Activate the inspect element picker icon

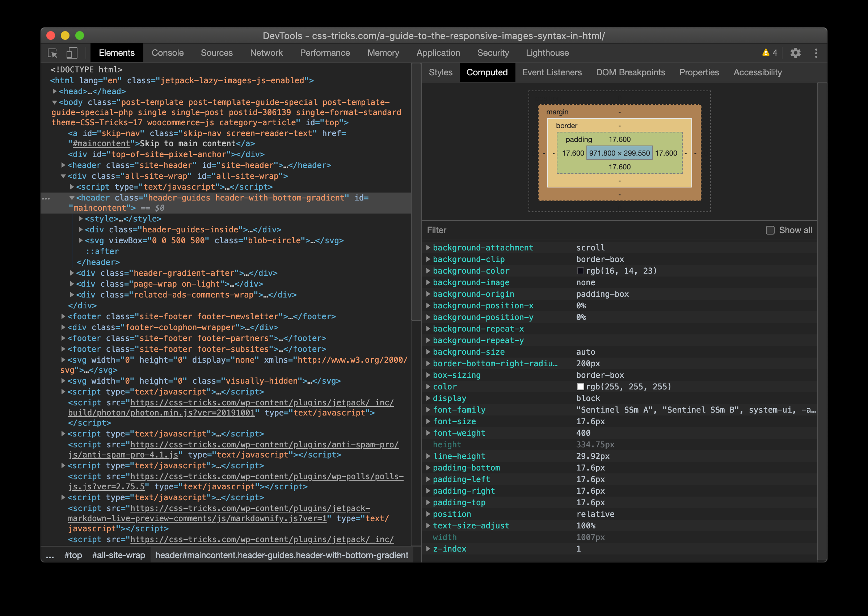[53, 53]
